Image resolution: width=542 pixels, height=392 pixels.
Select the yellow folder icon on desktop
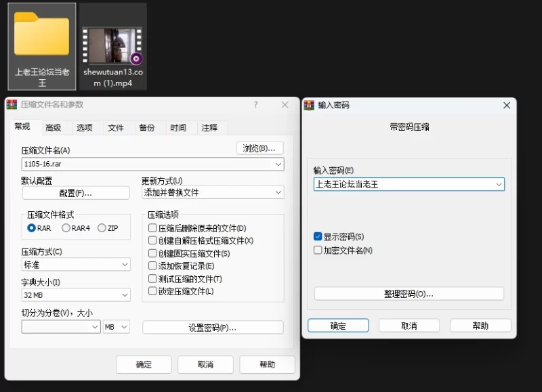pyautogui.click(x=41, y=37)
